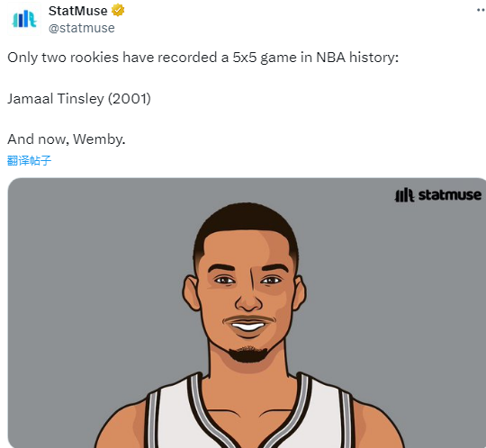Screen dimensions: 486x448
Task: Open the tweet's more options menu
Action: coord(481,10)
